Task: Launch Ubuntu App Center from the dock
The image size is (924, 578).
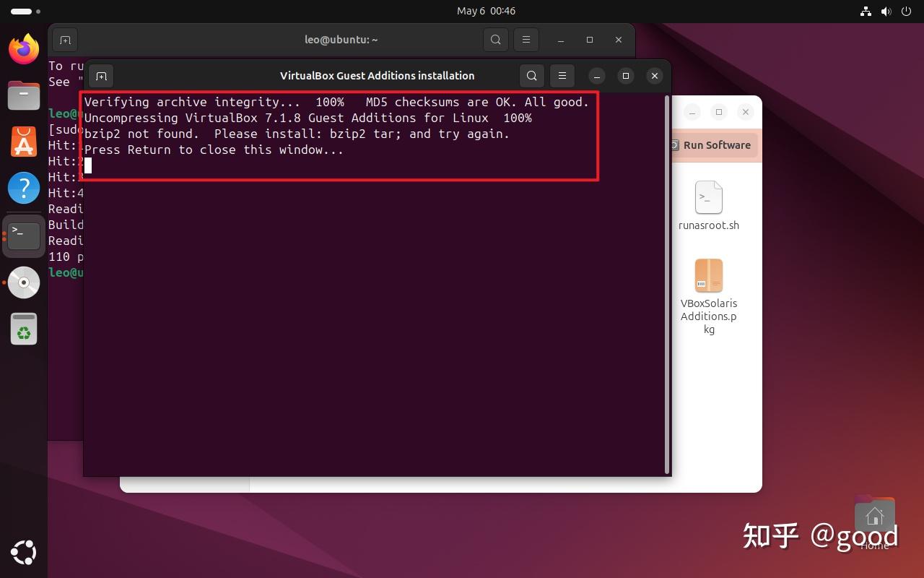Action: [23, 142]
